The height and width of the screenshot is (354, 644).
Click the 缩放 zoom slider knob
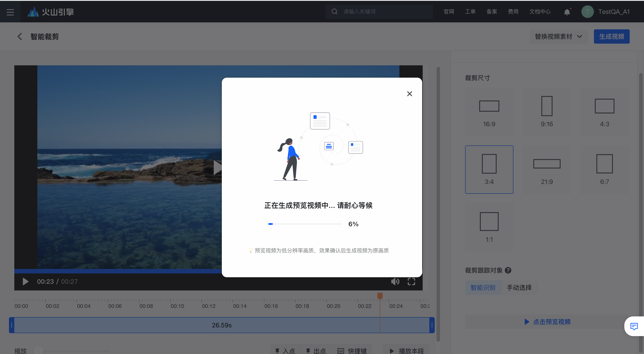click(x=38, y=350)
